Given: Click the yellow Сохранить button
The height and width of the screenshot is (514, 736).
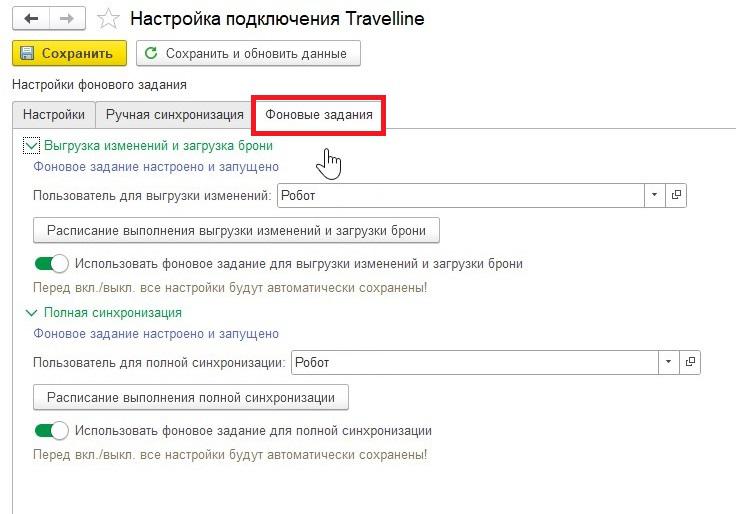Looking at the screenshot, I should [69, 53].
